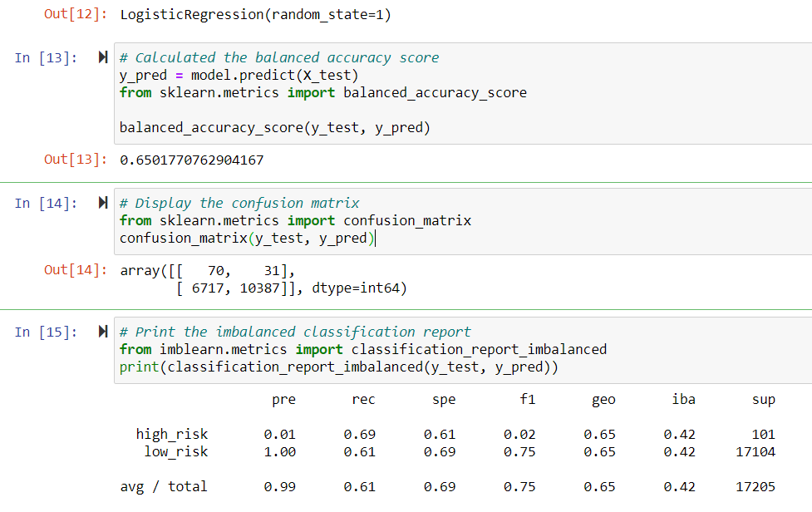Click the low_risk precision value 1.00
Image resolution: width=812 pixels, height=512 pixels.
coord(279,452)
